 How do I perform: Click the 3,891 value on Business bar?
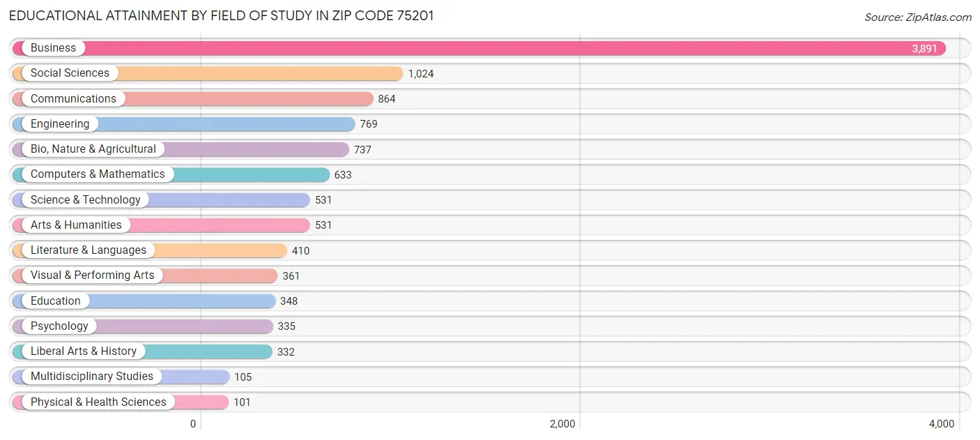[924, 49]
